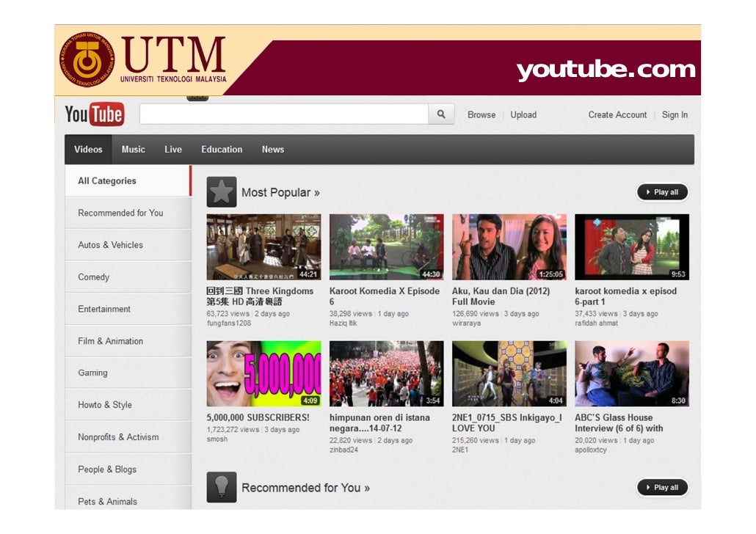Open 2NE1 Inkigayo I LOVE YOU thumbnail
This screenshot has height=534, width=756.
pyautogui.click(x=509, y=373)
